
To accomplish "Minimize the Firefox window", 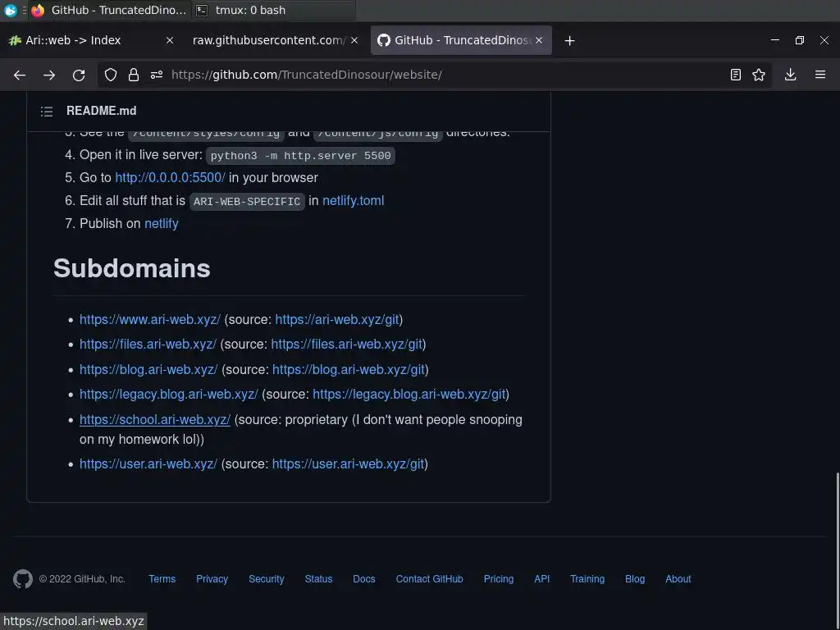I will [x=774, y=40].
